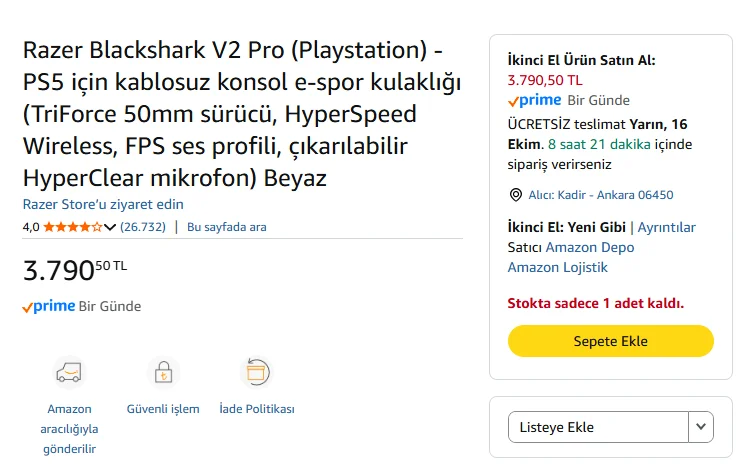Click the Bu sayfada ara link
Screen dimensions: 756x472
tap(227, 227)
